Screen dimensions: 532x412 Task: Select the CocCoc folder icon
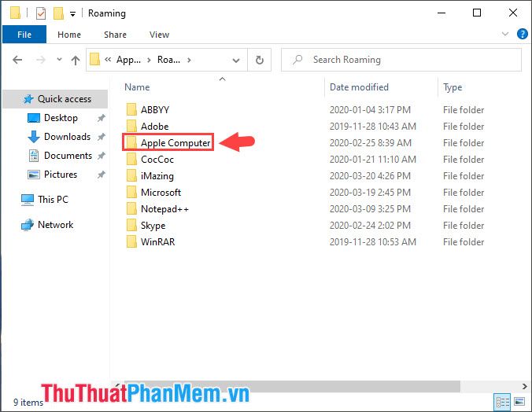(x=131, y=159)
